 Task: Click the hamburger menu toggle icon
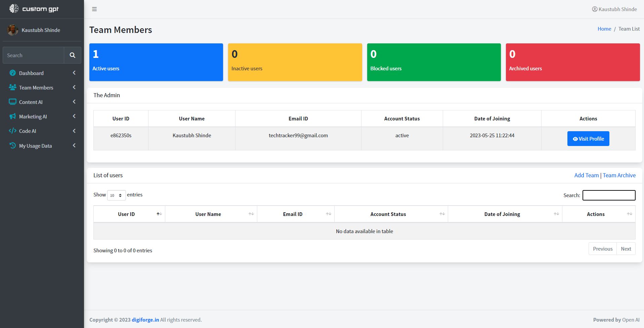pyautogui.click(x=94, y=9)
